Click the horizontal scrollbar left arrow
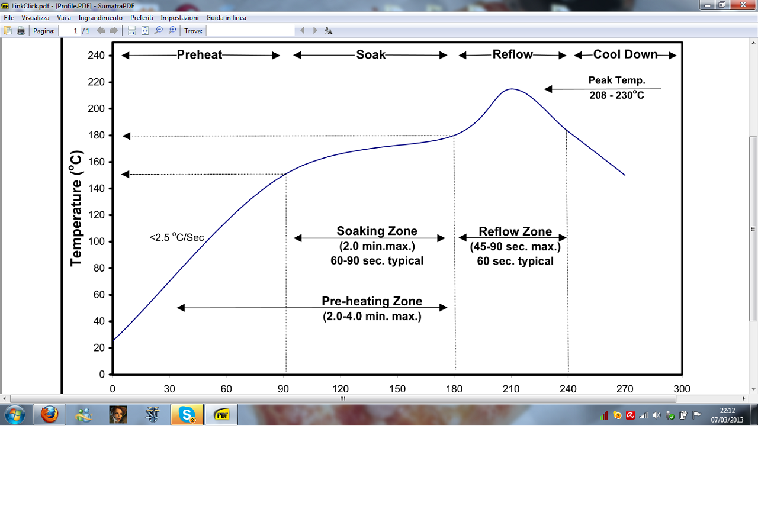The width and height of the screenshot is (758, 532). [x=5, y=399]
